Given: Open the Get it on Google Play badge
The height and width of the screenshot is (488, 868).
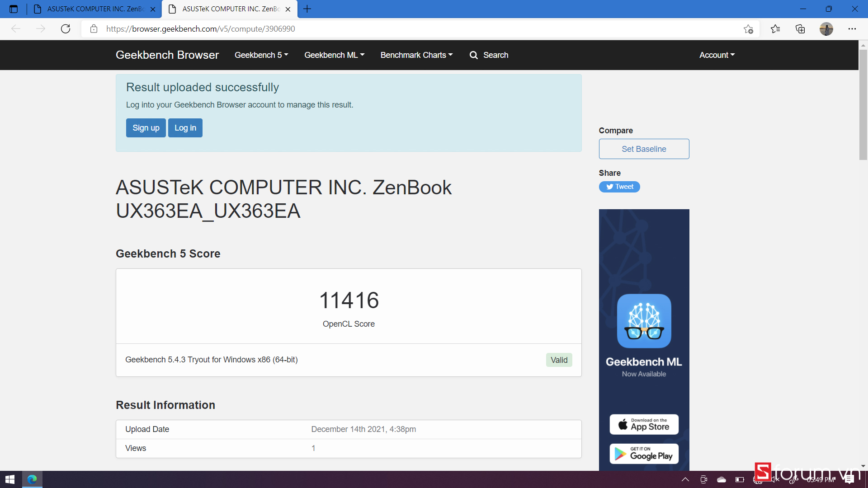Looking at the screenshot, I should pyautogui.click(x=644, y=454).
